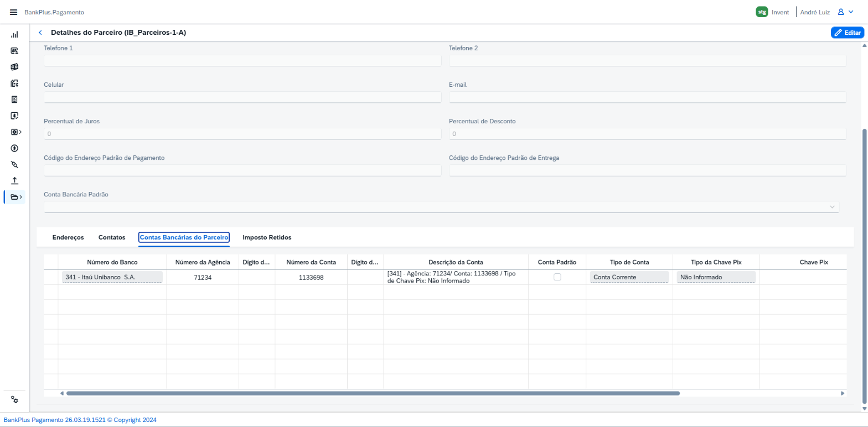Expand the user menu chevron beside André Luiz
The width and height of the screenshot is (868, 427).
[851, 12]
